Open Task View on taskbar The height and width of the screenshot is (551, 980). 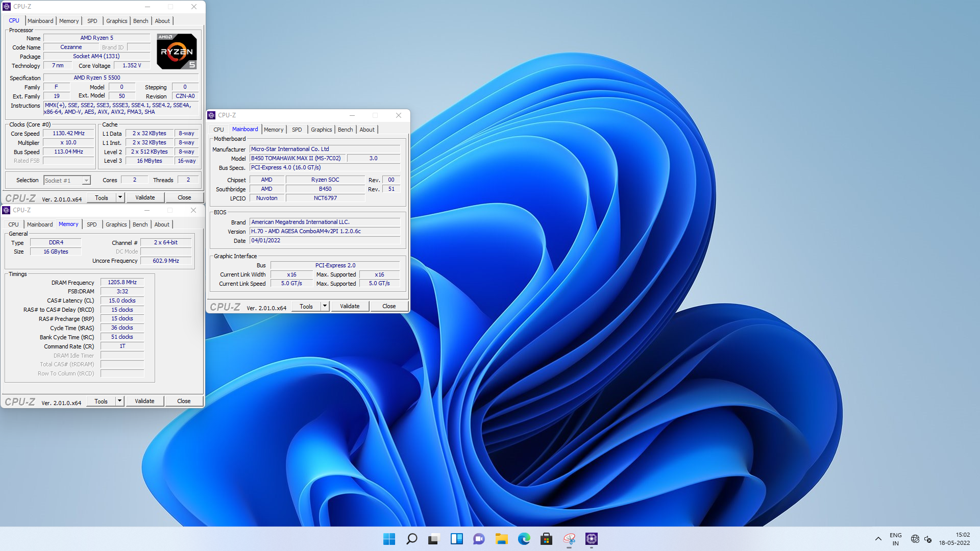click(434, 539)
